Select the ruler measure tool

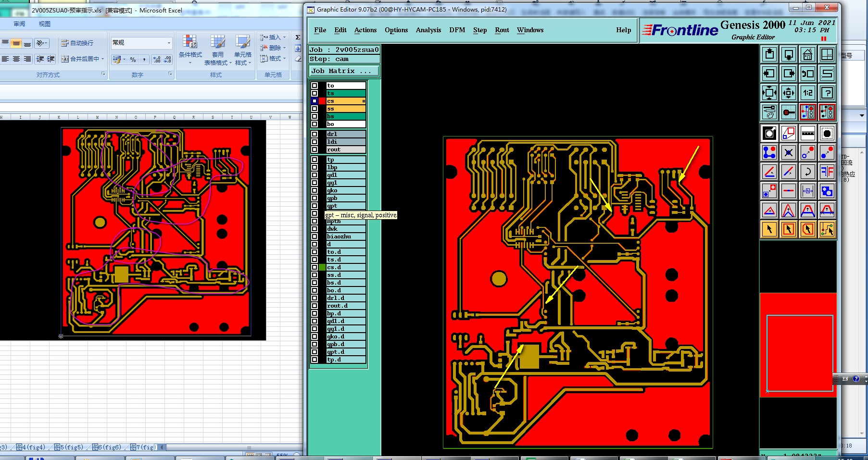pos(808,133)
